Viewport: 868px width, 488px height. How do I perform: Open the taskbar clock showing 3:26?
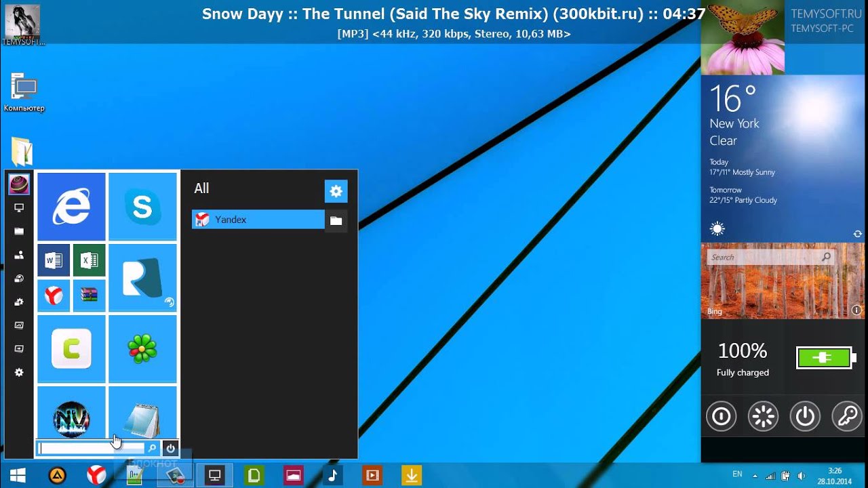tap(835, 475)
